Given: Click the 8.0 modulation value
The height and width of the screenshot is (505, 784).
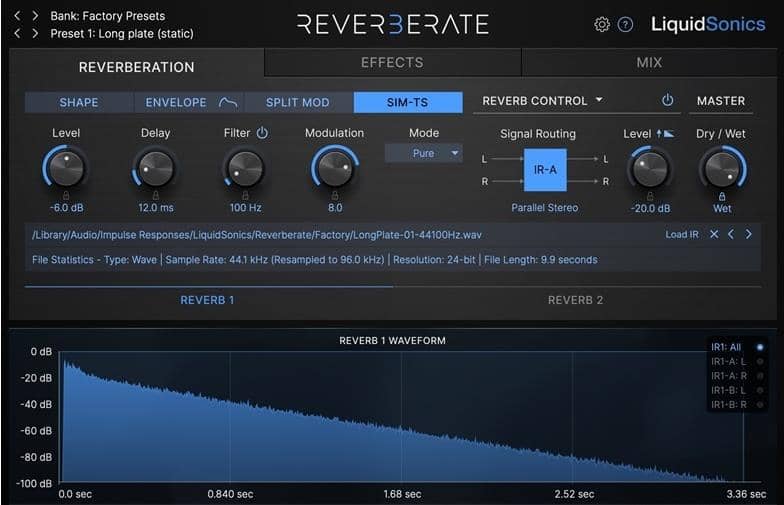Looking at the screenshot, I should (x=335, y=208).
